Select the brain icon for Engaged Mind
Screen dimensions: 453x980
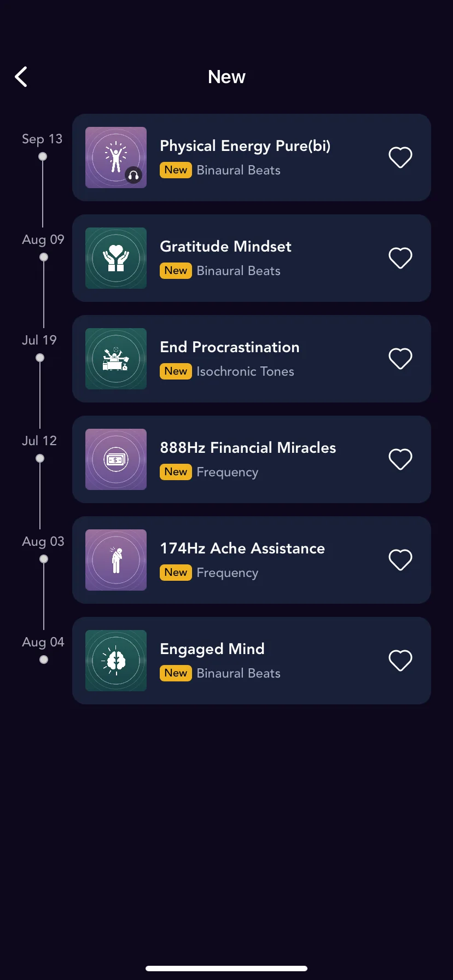[116, 661]
